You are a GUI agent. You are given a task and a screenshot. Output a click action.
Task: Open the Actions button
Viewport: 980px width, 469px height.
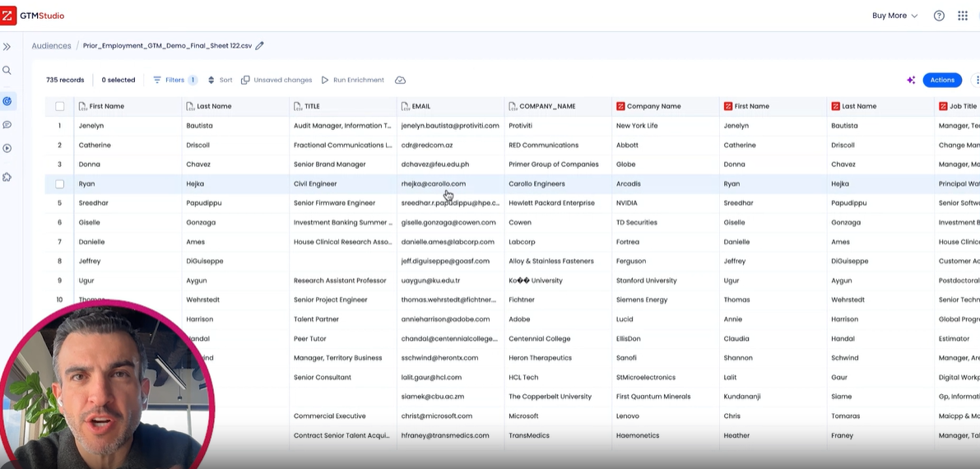click(x=942, y=80)
